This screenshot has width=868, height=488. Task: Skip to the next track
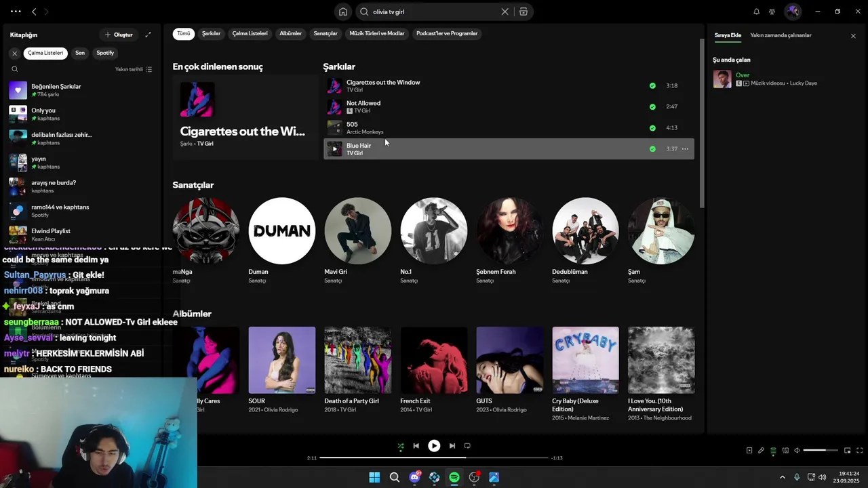tap(452, 446)
